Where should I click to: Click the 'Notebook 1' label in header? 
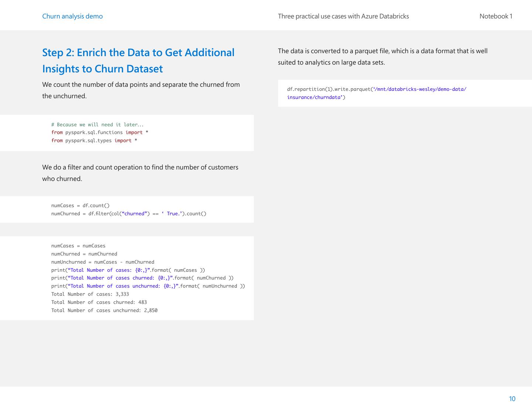coord(495,16)
